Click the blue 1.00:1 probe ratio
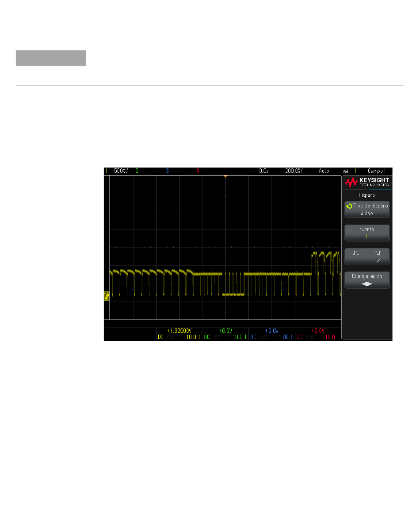Screen dimensions: 420x515 (286, 337)
